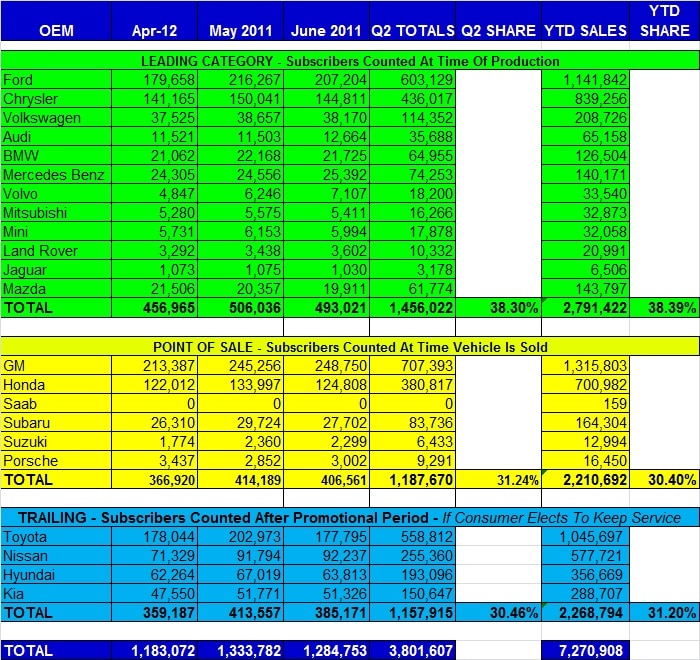Click the Hyundai row label
This screenshot has height=660, width=700.
(29, 574)
